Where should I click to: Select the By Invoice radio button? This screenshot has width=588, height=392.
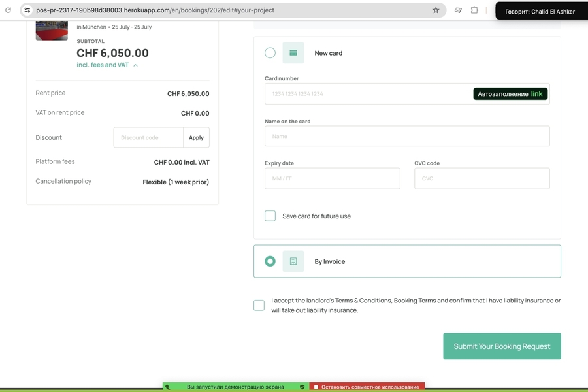coord(270,261)
